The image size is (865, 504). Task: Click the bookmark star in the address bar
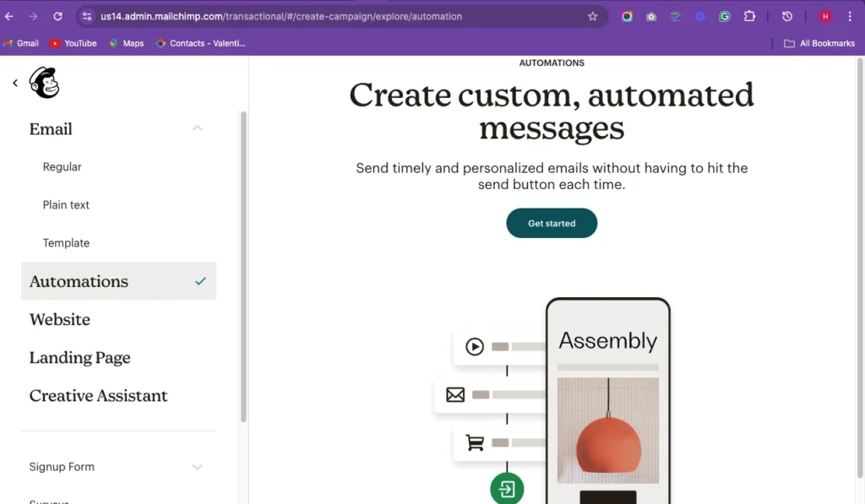[x=592, y=16]
